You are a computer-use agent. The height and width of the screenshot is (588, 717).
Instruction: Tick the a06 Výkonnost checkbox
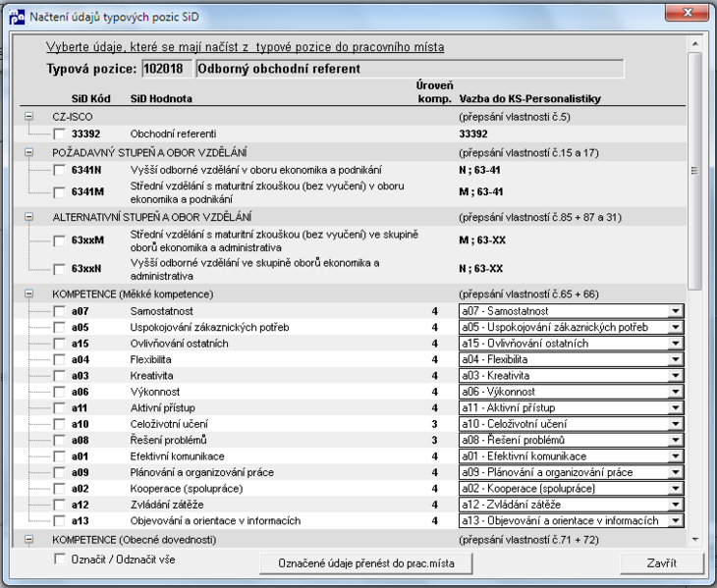pos(60,392)
